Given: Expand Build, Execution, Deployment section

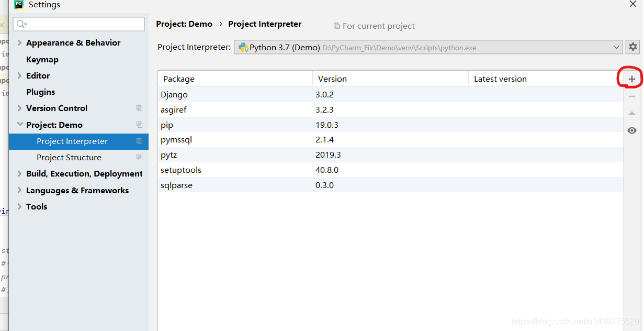Looking at the screenshot, I should tap(20, 174).
